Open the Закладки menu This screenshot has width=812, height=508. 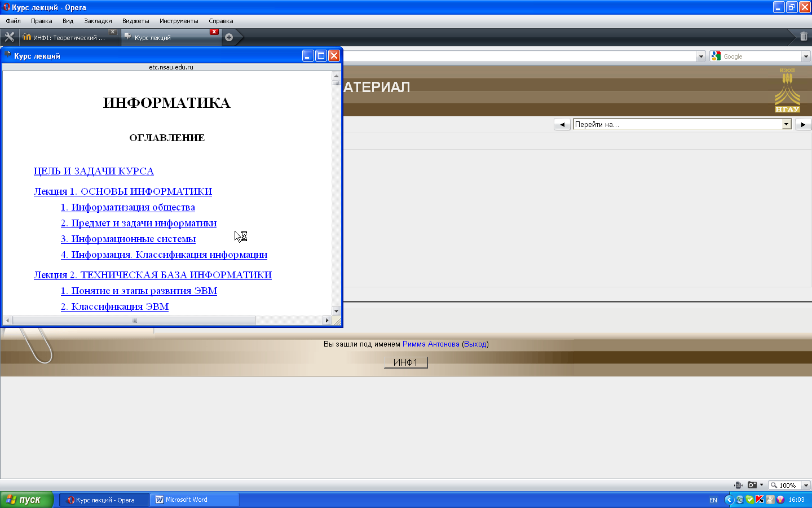[x=98, y=21]
